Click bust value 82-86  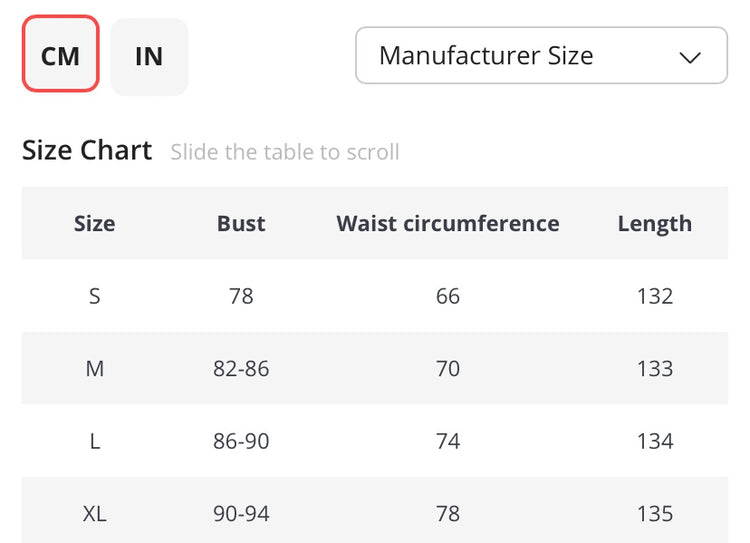point(241,368)
